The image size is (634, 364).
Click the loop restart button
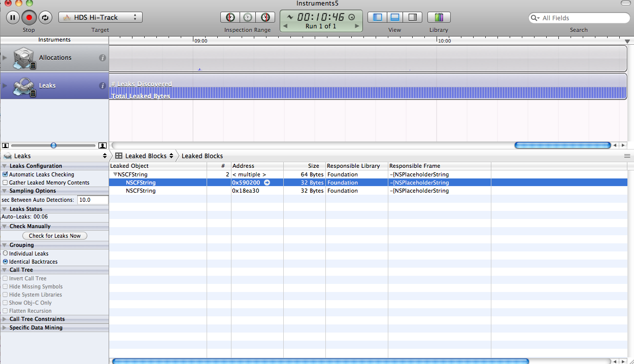tap(45, 17)
